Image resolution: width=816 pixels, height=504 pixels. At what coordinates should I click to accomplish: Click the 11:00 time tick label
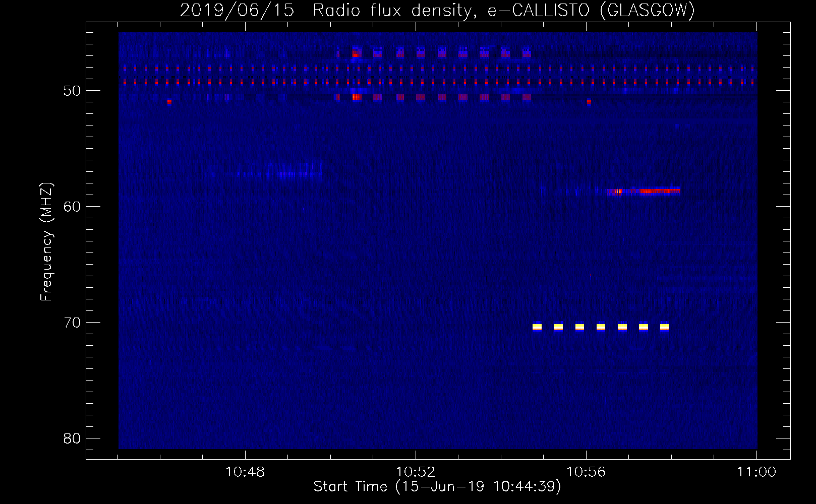coord(756,472)
